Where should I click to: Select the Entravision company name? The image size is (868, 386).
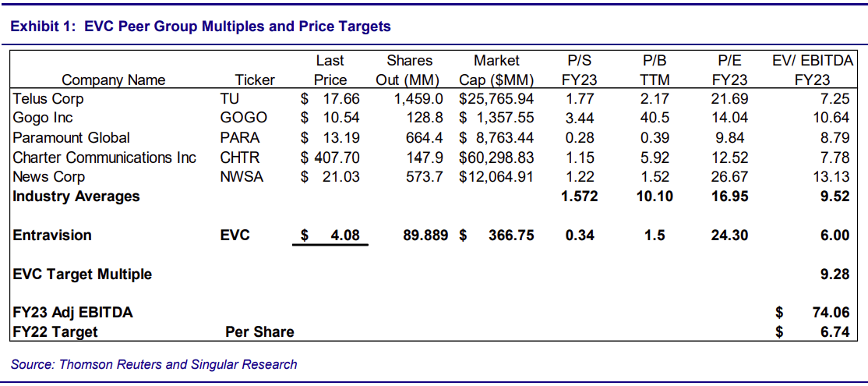tap(52, 235)
